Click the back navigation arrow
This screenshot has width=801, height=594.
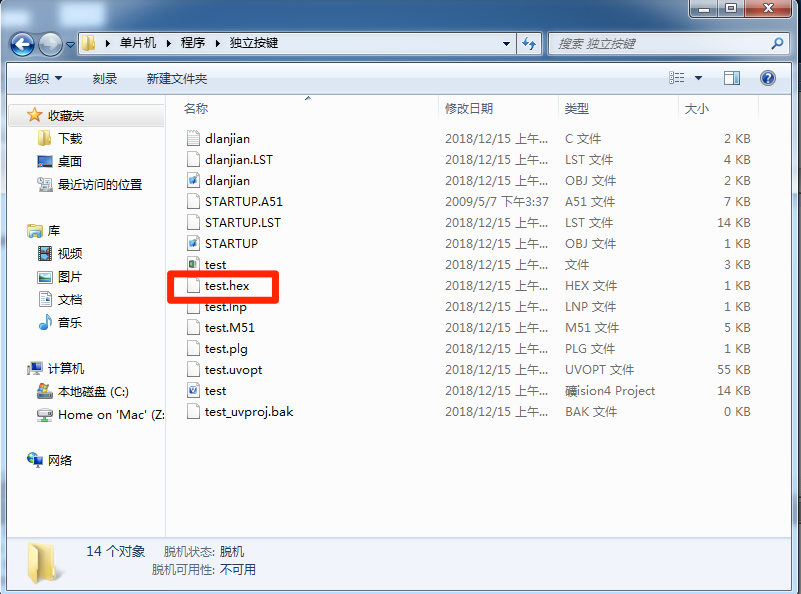click(22, 44)
